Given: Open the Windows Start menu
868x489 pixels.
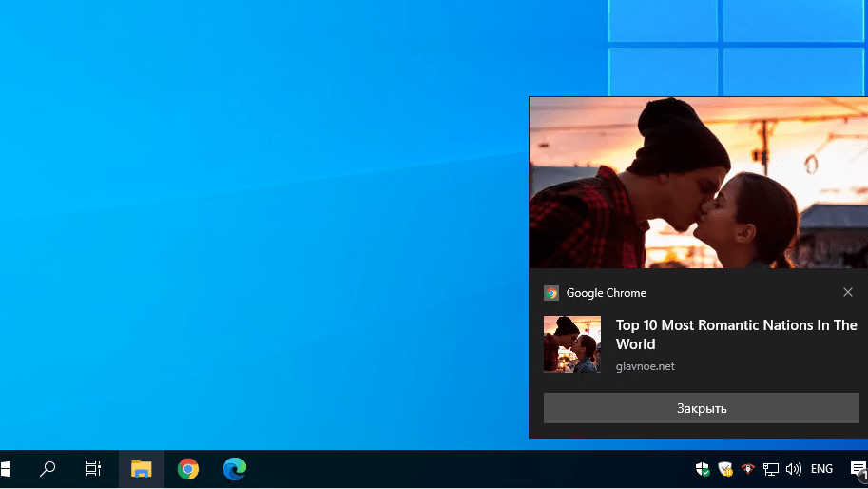Looking at the screenshot, I should [x=5, y=469].
